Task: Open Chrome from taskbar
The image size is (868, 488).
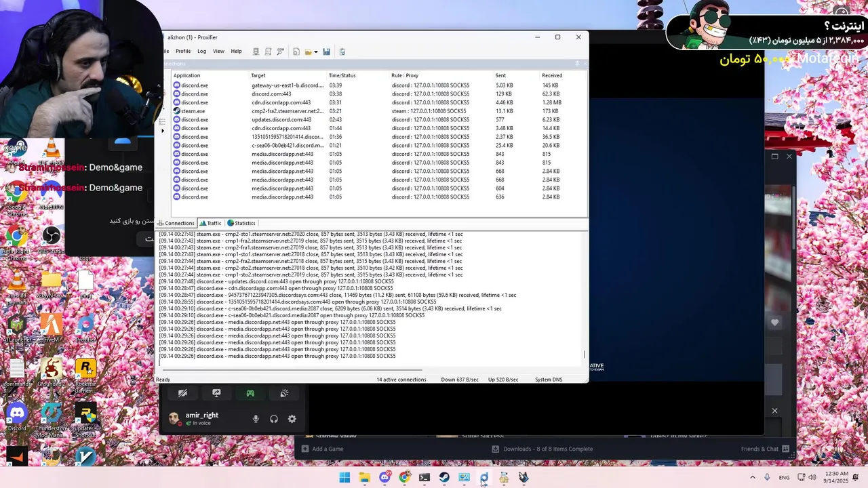Action: 405,477
